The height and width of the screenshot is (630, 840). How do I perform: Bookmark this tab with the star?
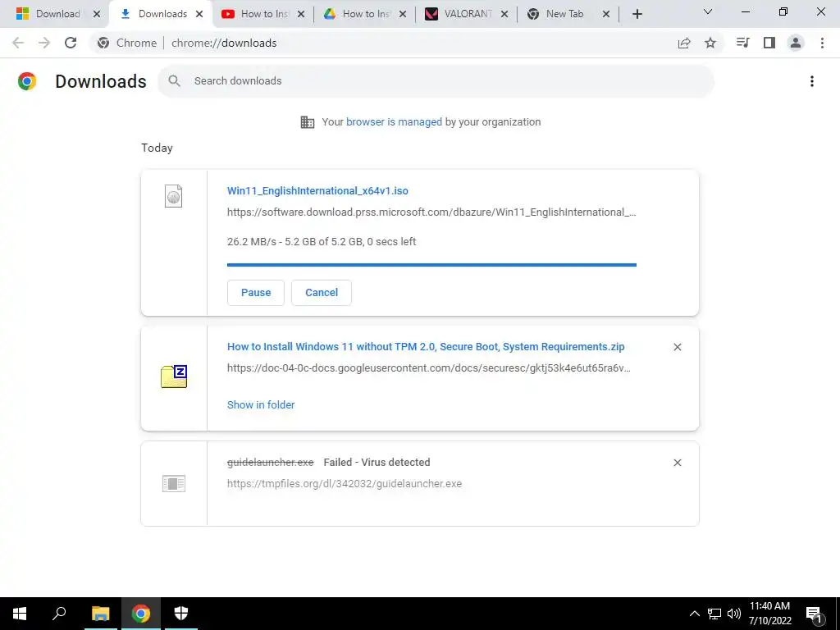pyautogui.click(x=710, y=43)
